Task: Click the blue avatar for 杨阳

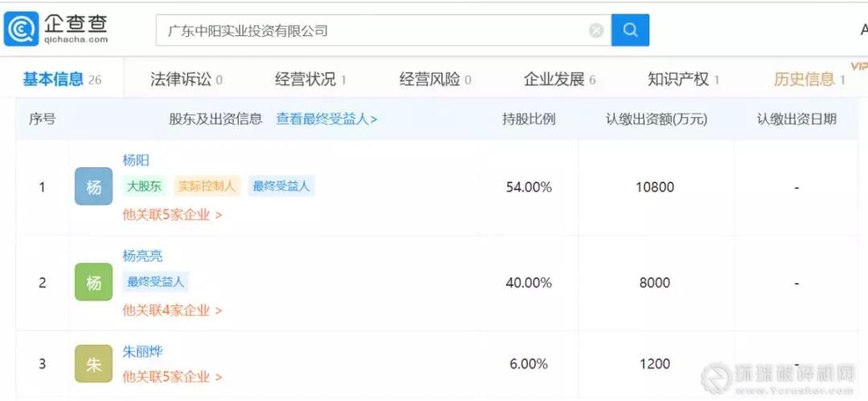Action: [x=93, y=187]
